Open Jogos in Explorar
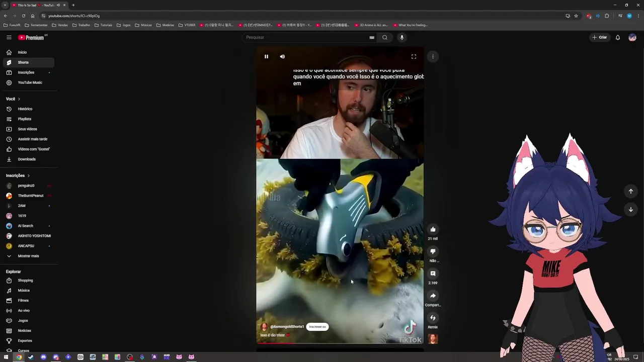Image resolution: width=644 pixels, height=362 pixels. click(28, 321)
